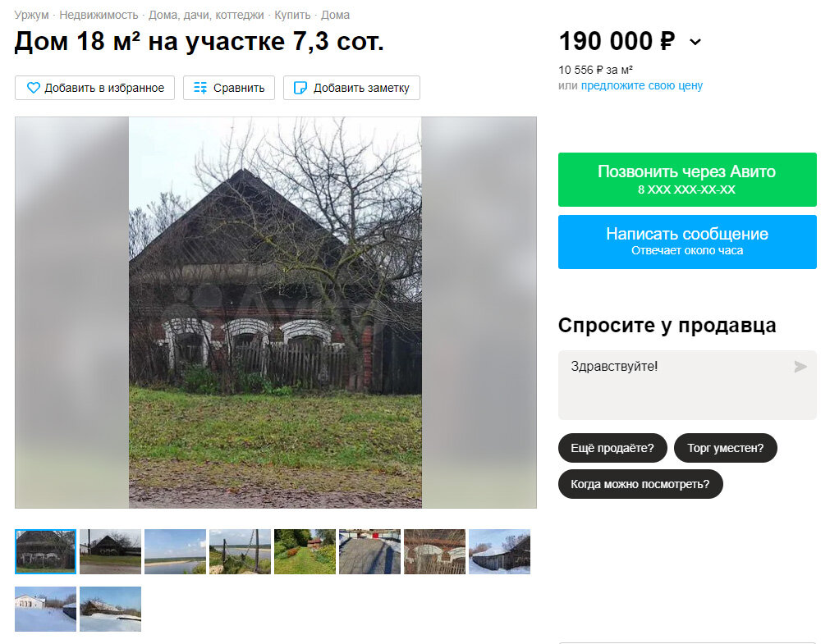The image size is (830, 644).
Task: Click the heart icon to favorite listing
Action: tap(34, 88)
